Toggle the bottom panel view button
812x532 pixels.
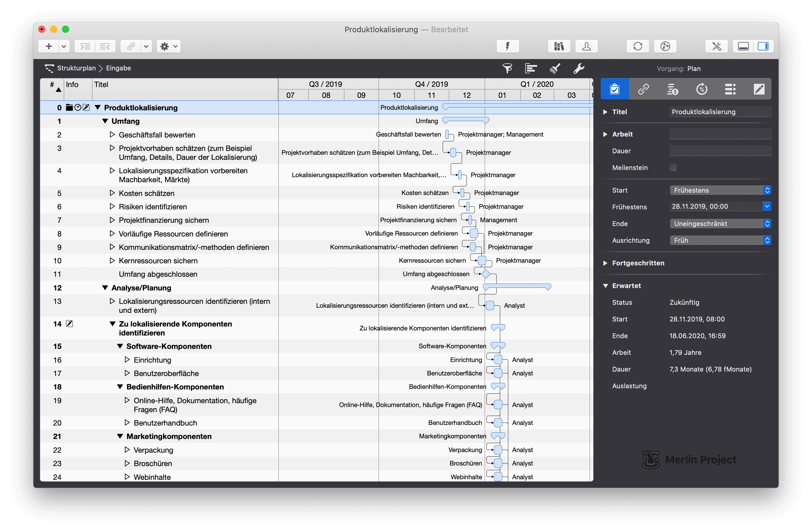pos(743,46)
